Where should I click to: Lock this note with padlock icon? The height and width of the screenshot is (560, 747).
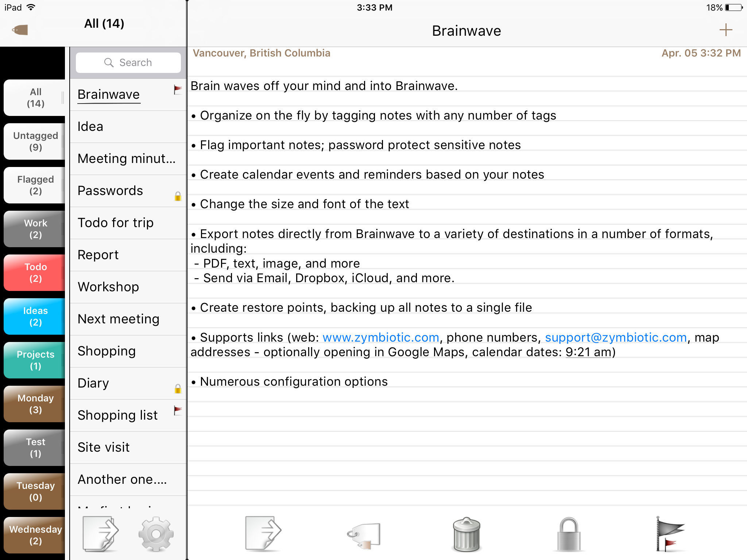pos(569,534)
